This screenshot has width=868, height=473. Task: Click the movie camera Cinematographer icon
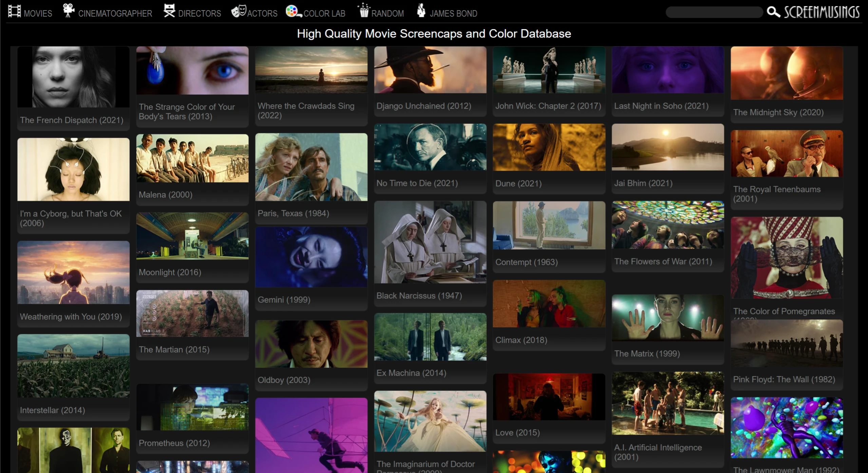[x=68, y=10]
